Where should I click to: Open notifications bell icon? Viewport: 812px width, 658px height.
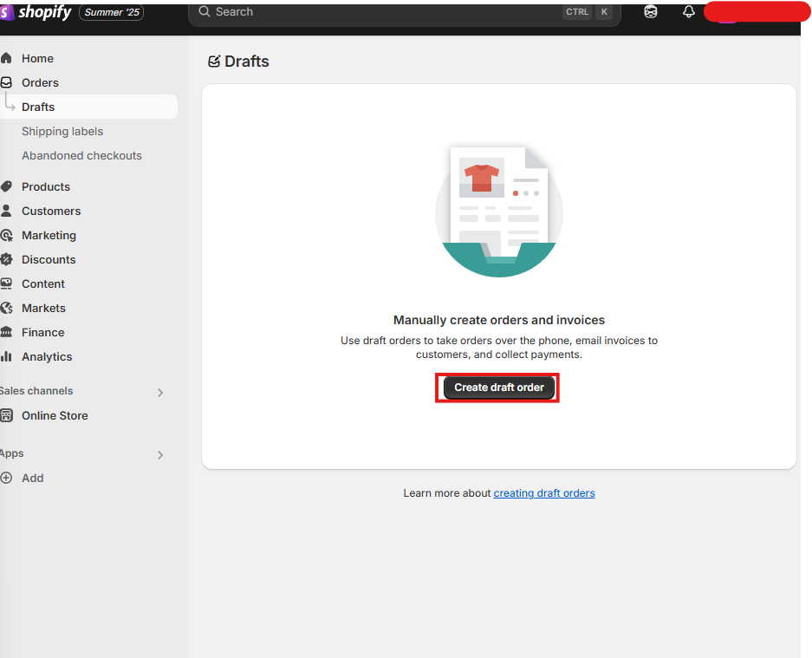[x=689, y=11]
